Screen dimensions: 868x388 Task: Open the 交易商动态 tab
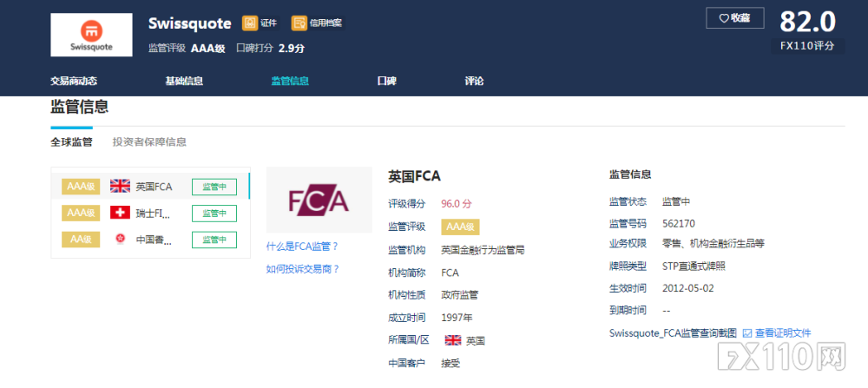tap(74, 81)
